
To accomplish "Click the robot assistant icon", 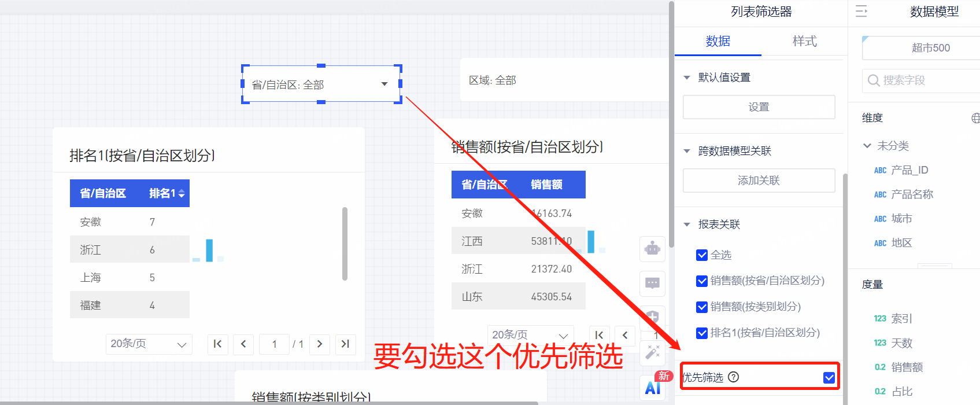I will click(652, 249).
